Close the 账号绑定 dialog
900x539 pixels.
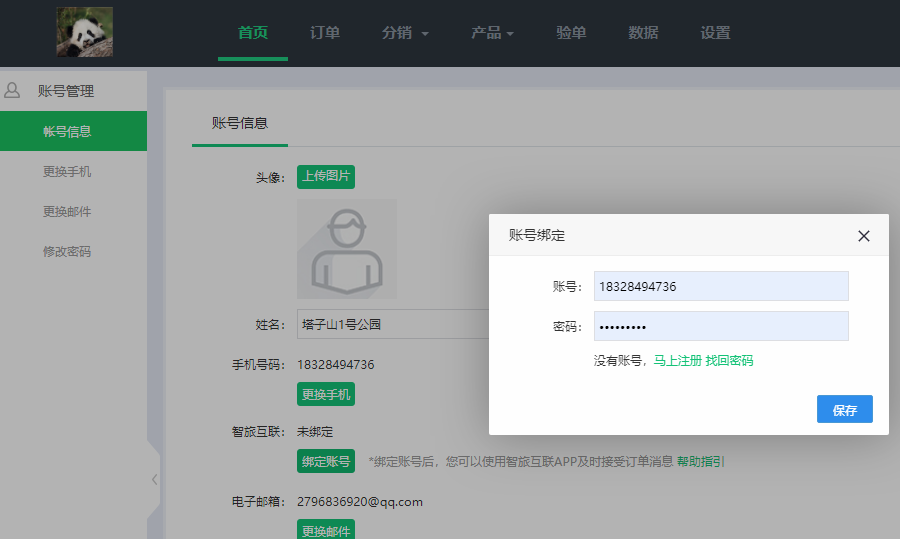(x=864, y=236)
